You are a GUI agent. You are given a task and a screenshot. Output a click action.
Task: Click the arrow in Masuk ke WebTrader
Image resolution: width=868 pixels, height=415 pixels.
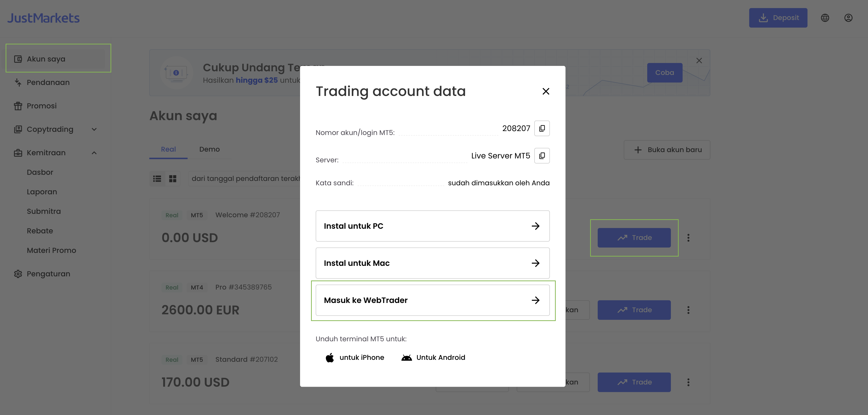(x=535, y=300)
